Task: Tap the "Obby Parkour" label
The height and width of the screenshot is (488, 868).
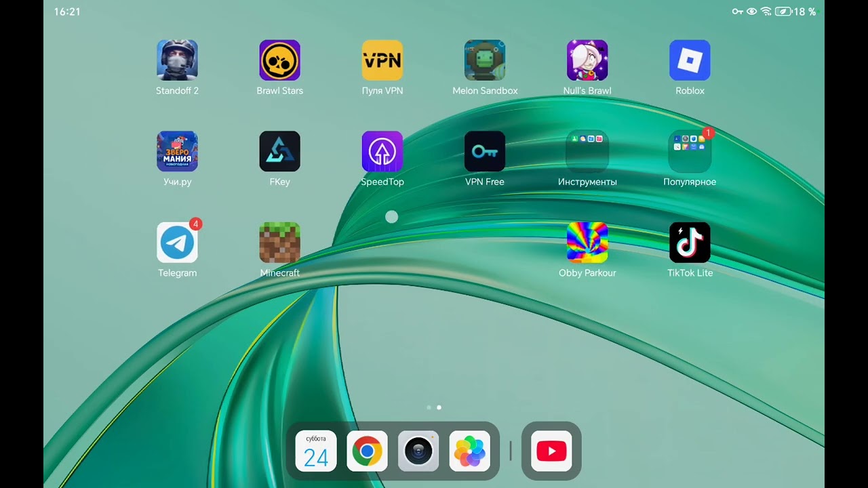Action: pyautogui.click(x=587, y=273)
